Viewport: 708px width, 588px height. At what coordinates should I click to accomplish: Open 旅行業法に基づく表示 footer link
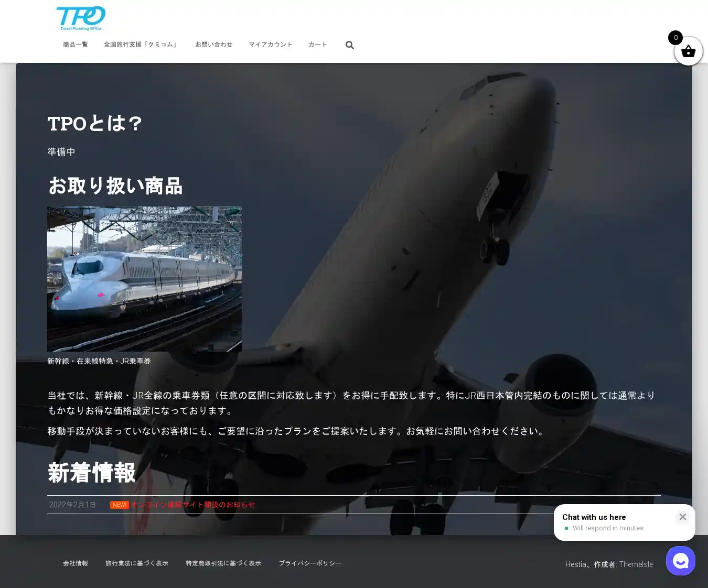[137, 563]
